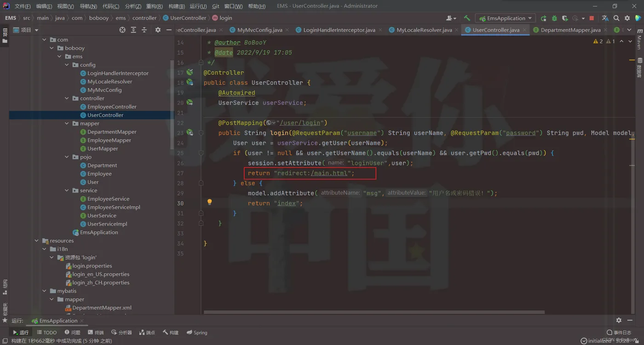Collapse the resources folder
644x345 pixels.
tap(37, 241)
